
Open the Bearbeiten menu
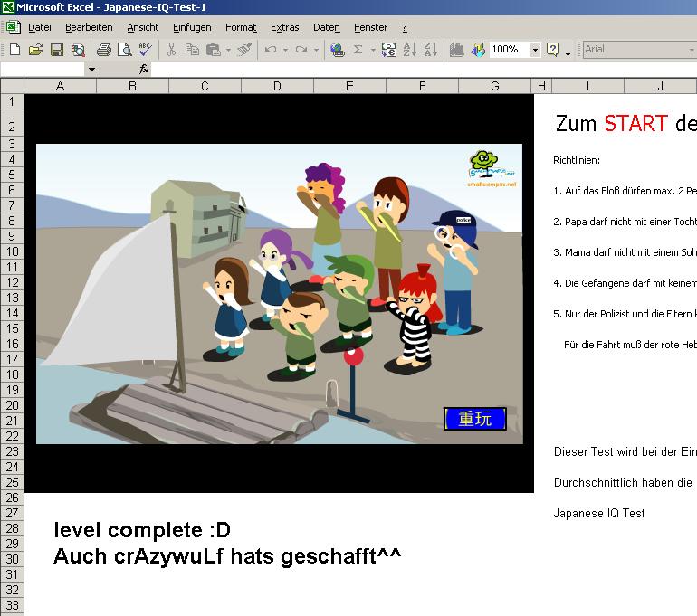89,28
